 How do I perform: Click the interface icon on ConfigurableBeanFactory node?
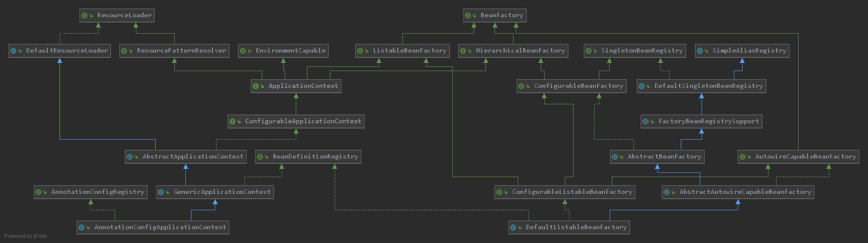click(521, 86)
